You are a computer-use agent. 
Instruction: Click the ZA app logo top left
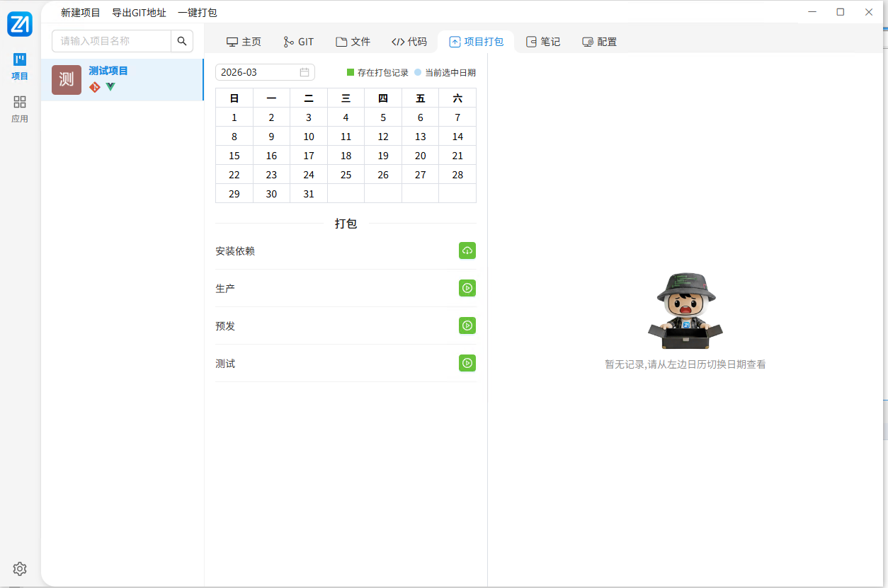[19, 23]
